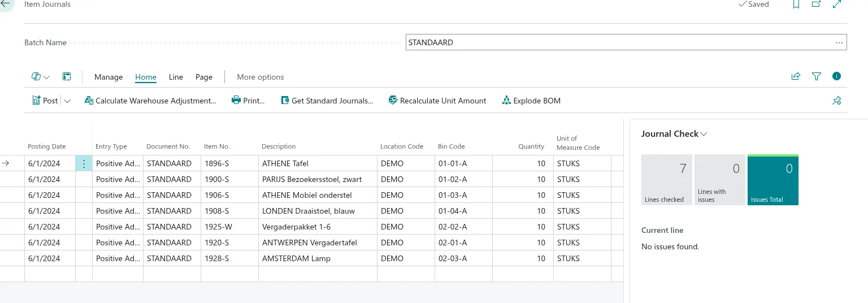
Task: Click Calculate Warehouse Adjustment button
Action: 150,101
